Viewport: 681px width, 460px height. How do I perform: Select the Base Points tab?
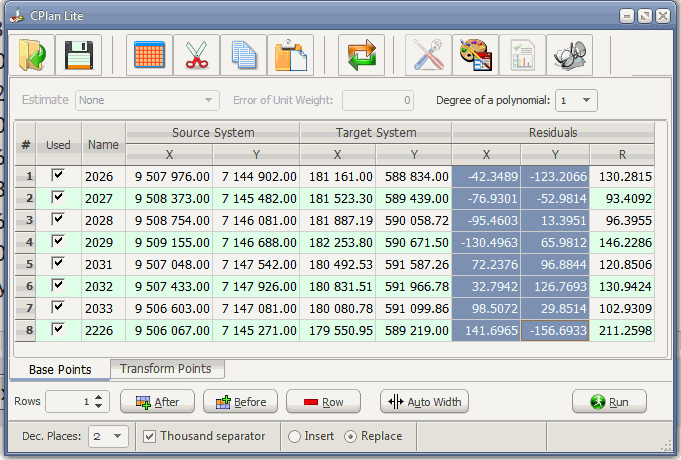click(x=60, y=369)
